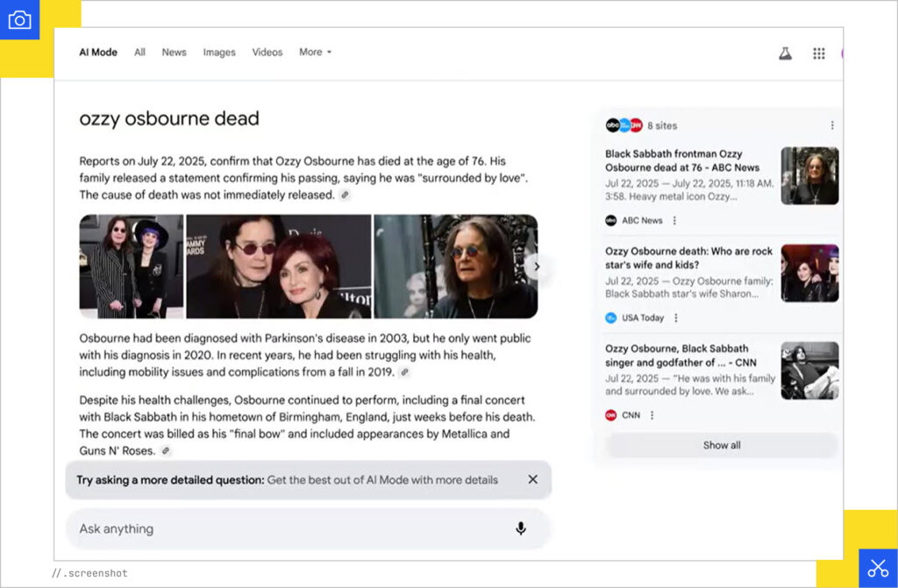Click the CNN favicon in the sidebar
Viewport: 898px width, 588px height.
pyautogui.click(x=610, y=414)
